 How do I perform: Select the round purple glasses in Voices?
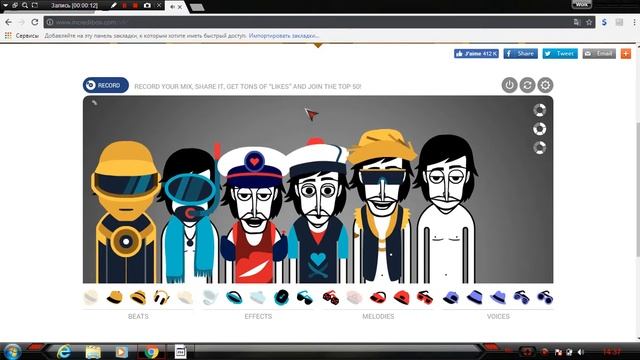(x=545, y=298)
